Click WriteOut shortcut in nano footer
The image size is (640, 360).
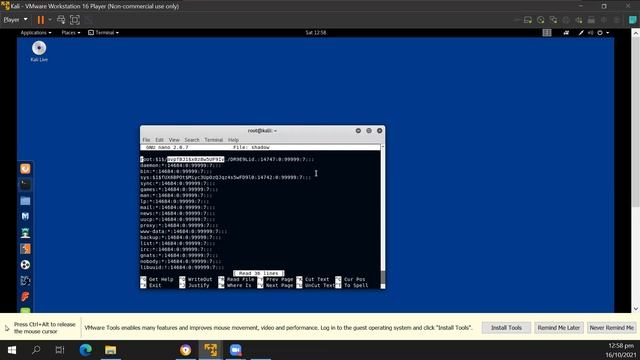click(196, 279)
